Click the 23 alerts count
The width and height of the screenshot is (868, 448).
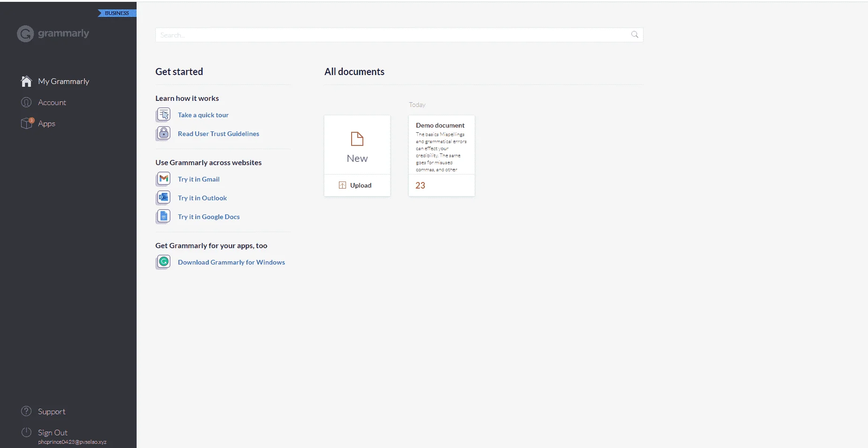point(420,185)
